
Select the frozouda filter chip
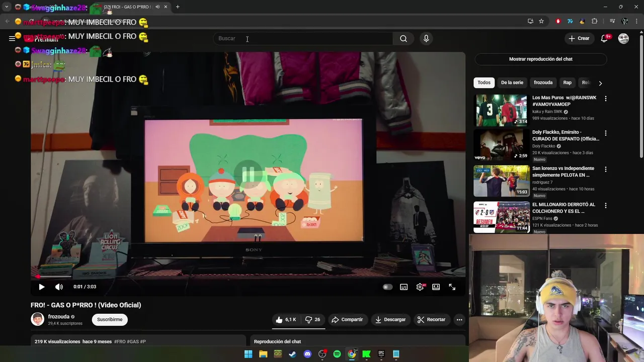point(543,82)
